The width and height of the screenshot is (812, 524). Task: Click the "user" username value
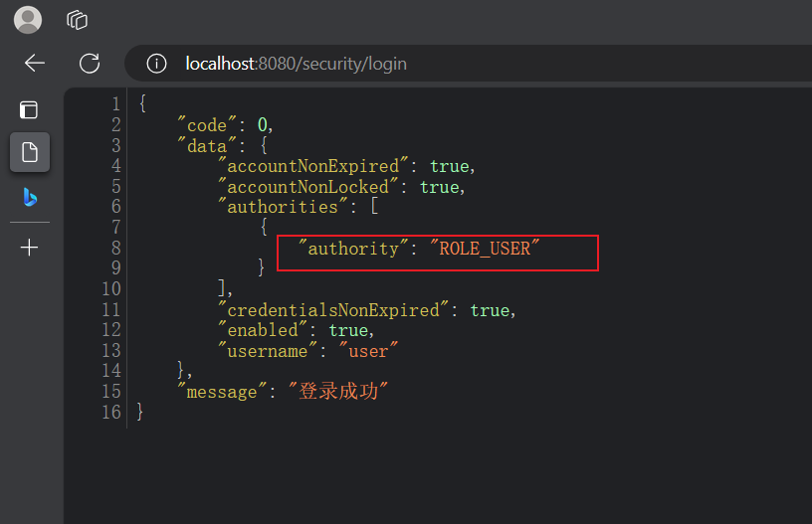pos(368,351)
